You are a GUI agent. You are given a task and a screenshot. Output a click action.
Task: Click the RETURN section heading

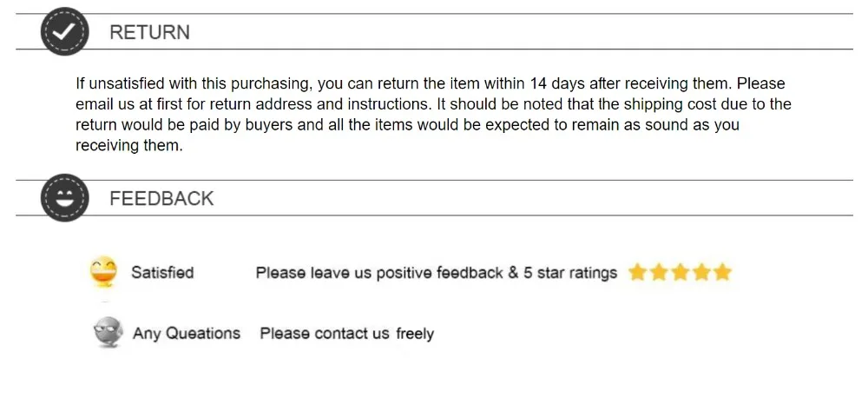click(149, 32)
